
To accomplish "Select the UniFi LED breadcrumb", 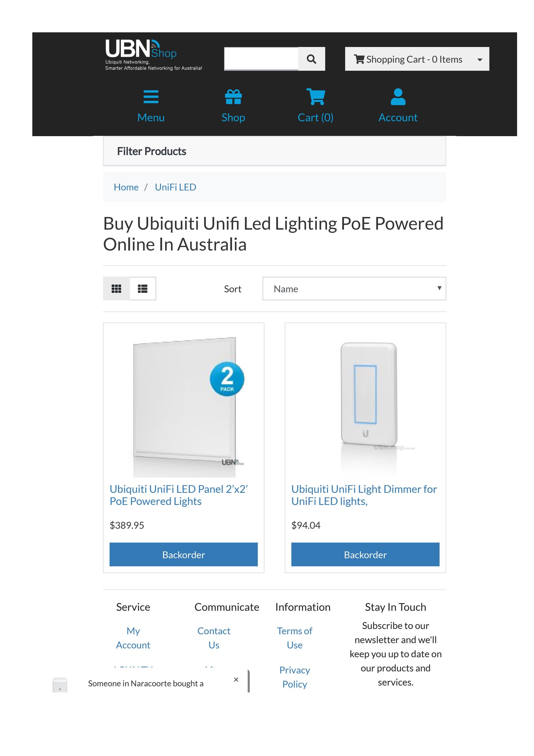I will [175, 187].
